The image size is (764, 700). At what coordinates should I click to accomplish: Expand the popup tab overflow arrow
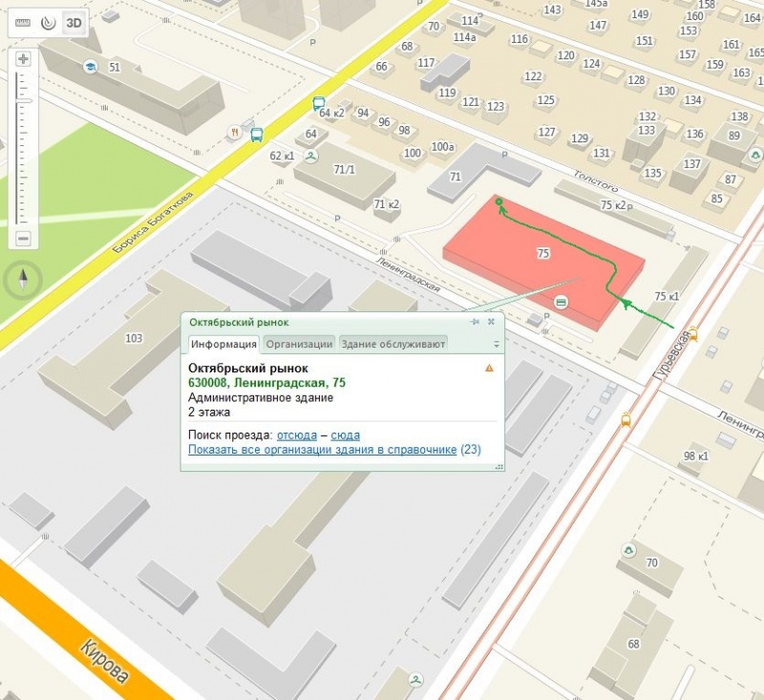tap(496, 344)
